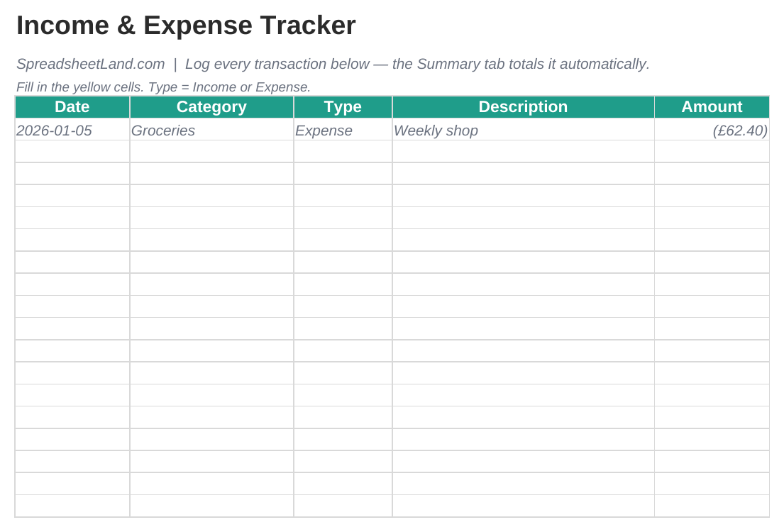This screenshot has height=532, width=784.
Task: Select the Expense type cell
Action: pos(343,130)
